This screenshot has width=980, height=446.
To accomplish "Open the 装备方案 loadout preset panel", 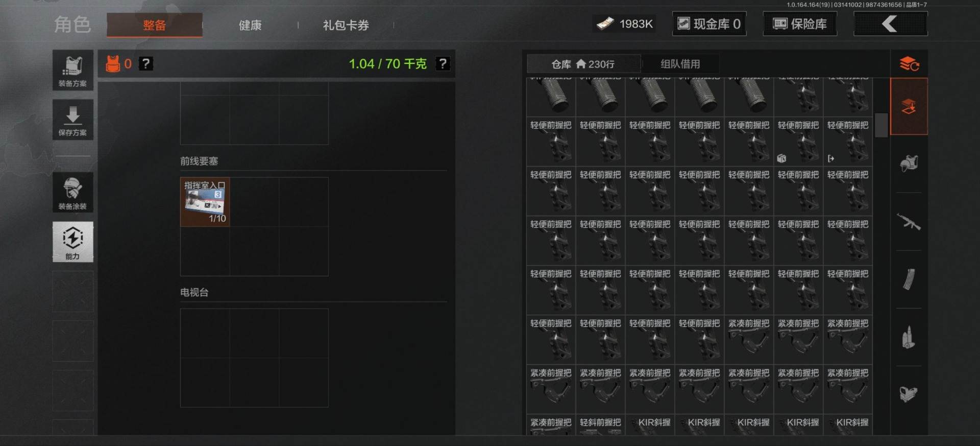I will click(x=72, y=71).
